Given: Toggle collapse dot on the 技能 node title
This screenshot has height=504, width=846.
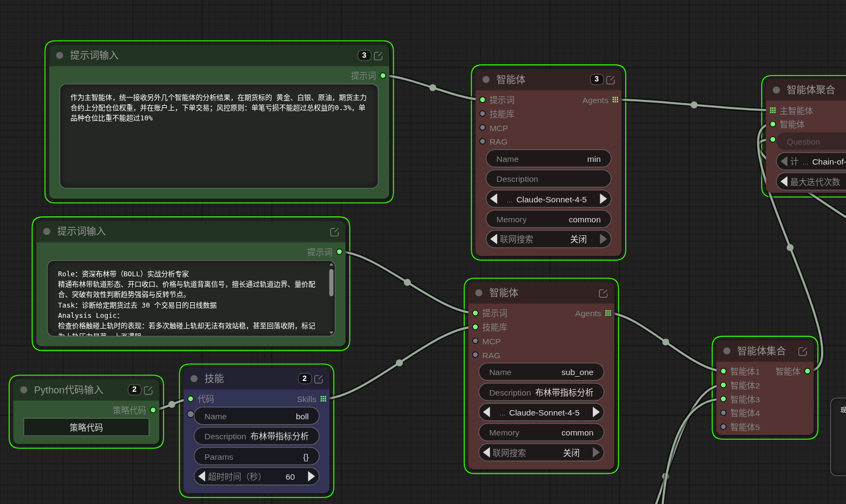Looking at the screenshot, I should (194, 379).
